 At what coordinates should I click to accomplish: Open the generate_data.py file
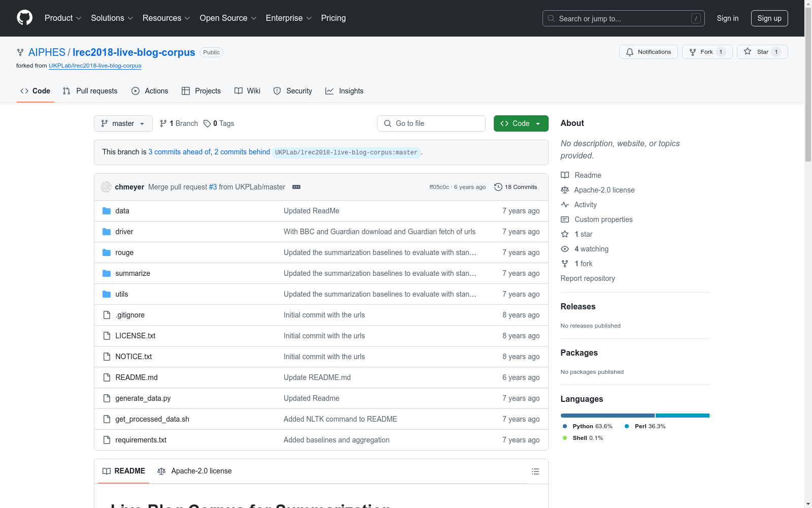(x=143, y=398)
